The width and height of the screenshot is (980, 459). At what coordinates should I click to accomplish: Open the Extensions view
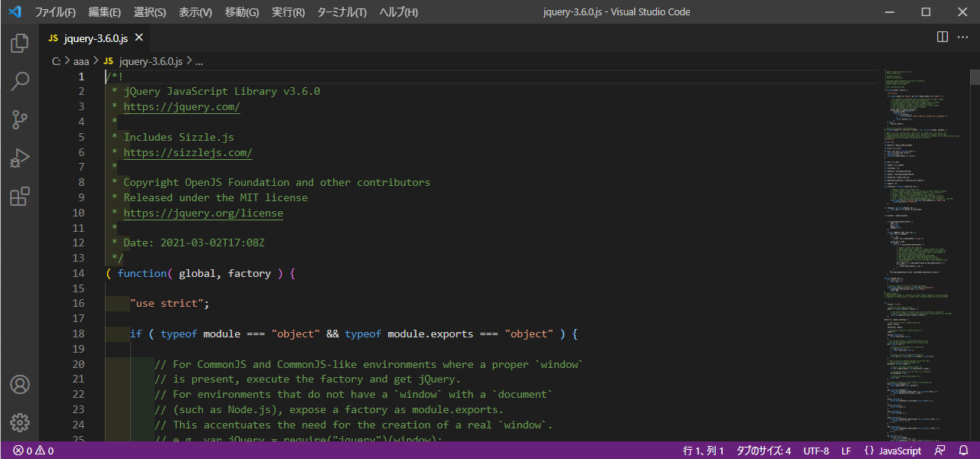19,197
